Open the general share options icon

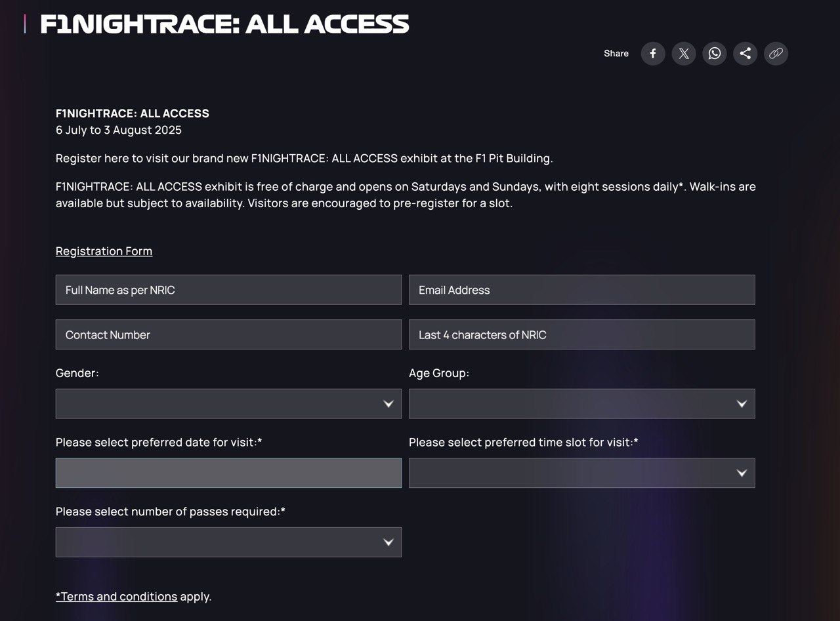tap(745, 54)
